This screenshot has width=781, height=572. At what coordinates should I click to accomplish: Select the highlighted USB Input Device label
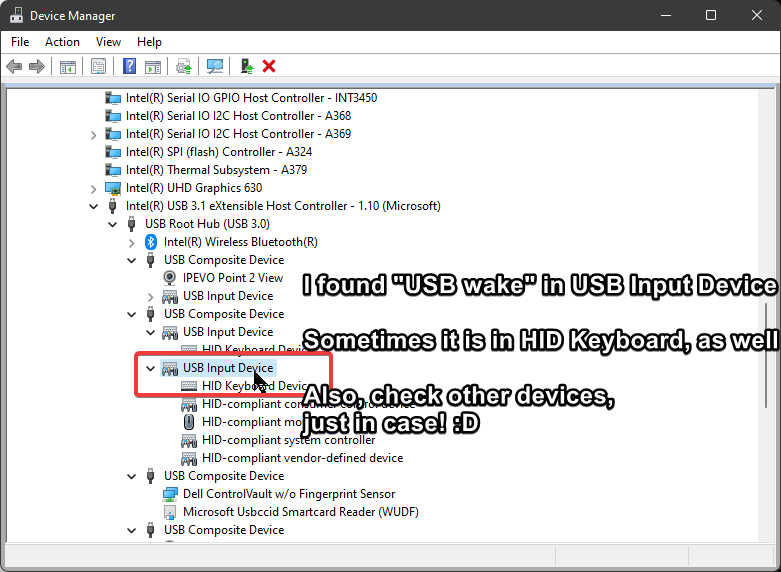228,368
